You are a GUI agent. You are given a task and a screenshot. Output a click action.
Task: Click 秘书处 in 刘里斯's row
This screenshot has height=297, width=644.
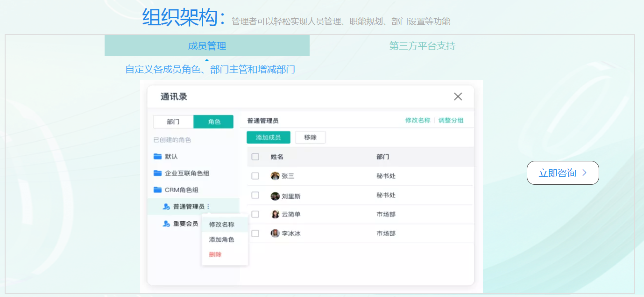pyautogui.click(x=386, y=195)
